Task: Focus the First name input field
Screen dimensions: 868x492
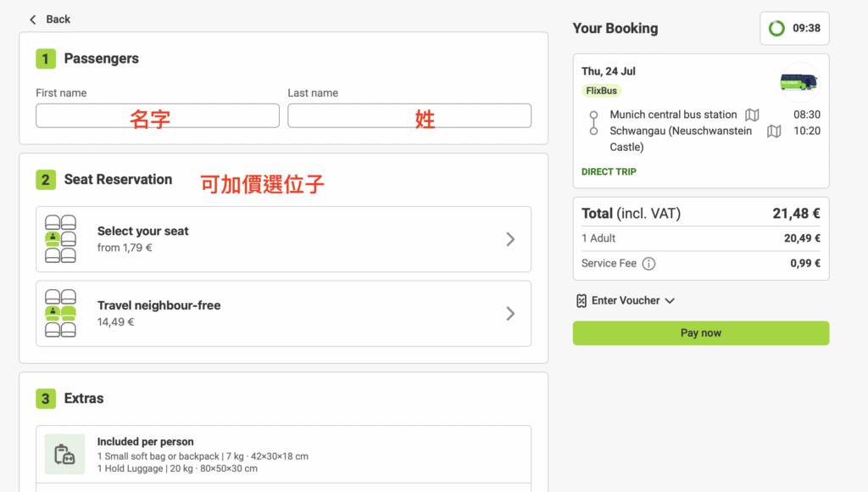Action: [x=158, y=116]
